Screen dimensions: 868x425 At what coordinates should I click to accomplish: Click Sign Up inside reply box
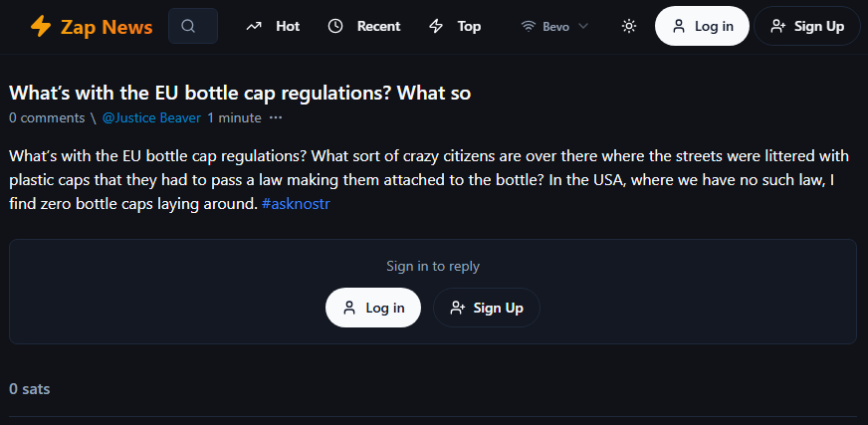click(x=486, y=308)
